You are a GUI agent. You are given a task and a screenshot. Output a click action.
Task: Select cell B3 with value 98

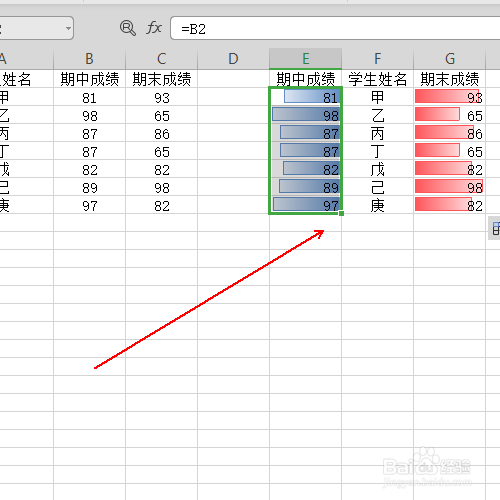(90, 115)
